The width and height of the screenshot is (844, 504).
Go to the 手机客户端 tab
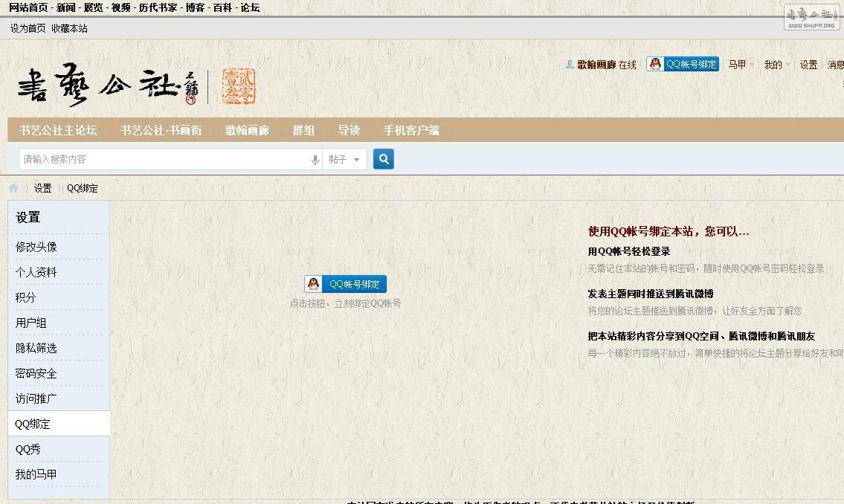[411, 130]
